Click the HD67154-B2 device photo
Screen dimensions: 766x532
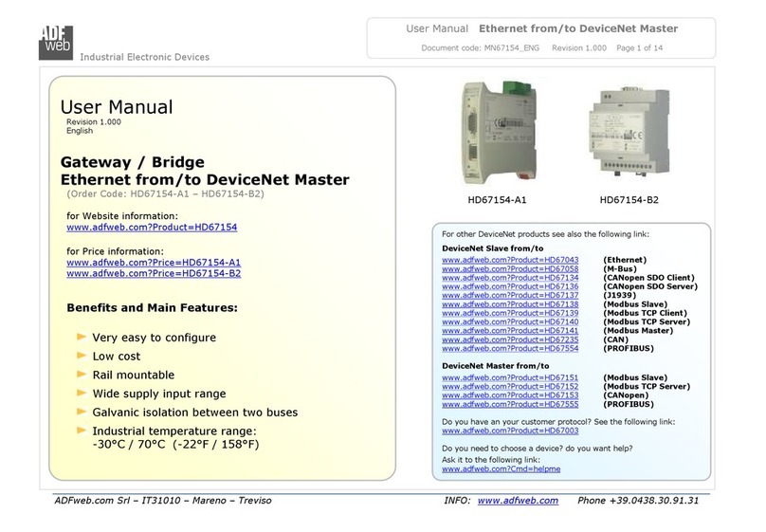pos(629,131)
